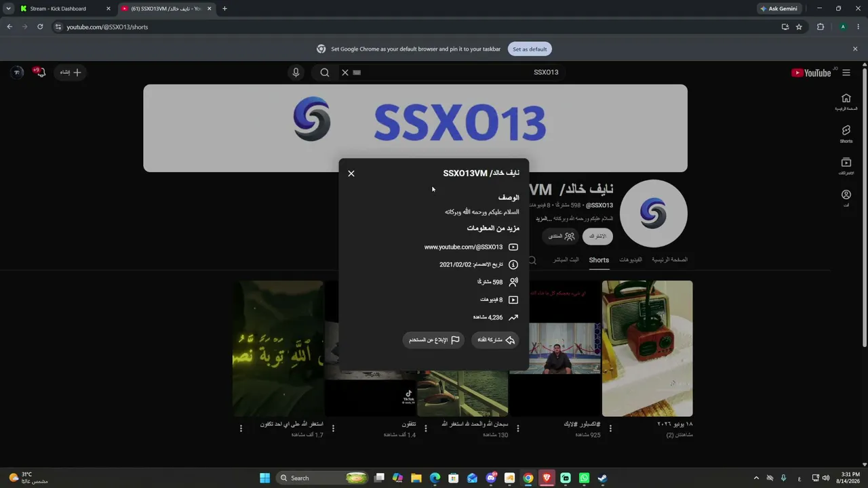Open Chrome profile avatar
Image resolution: width=868 pixels, height=488 pixels.
tap(843, 27)
